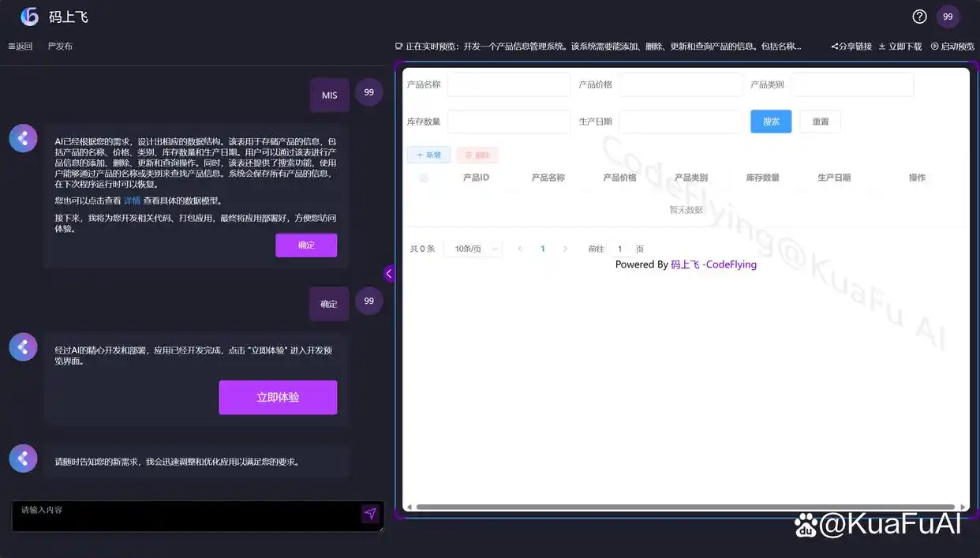This screenshot has height=558, width=980.
Task: Open the help question mark icon
Action: tap(919, 16)
